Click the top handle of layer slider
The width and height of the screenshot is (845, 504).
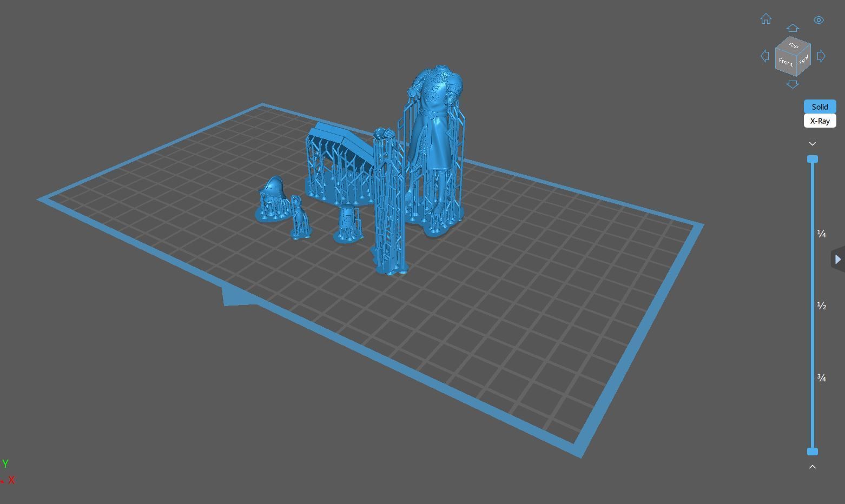coord(813,159)
